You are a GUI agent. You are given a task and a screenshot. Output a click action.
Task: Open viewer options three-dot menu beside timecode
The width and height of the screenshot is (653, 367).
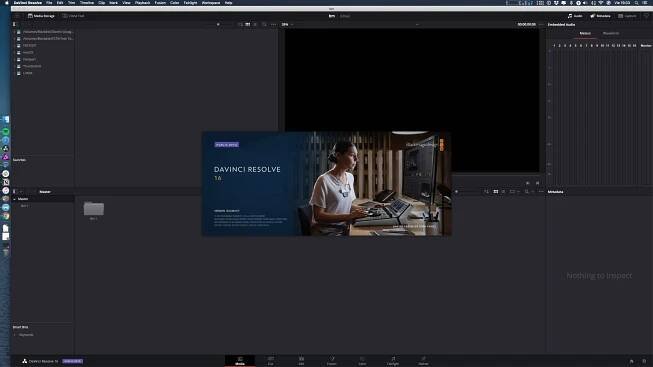click(541, 25)
